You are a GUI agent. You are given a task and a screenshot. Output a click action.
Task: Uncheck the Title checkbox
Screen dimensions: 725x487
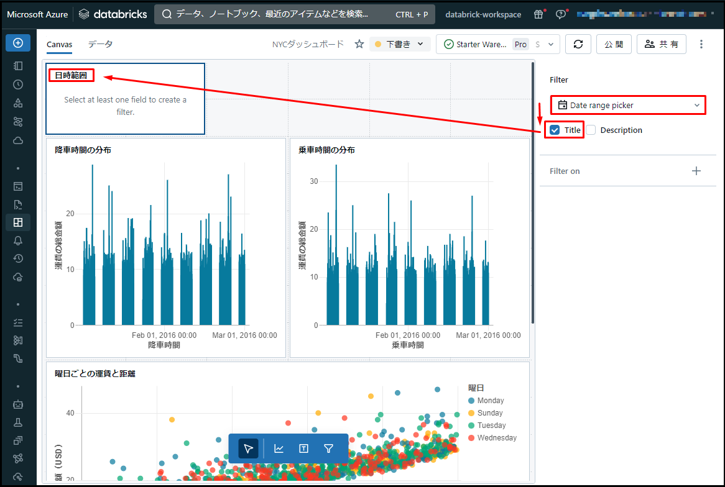[x=555, y=130]
